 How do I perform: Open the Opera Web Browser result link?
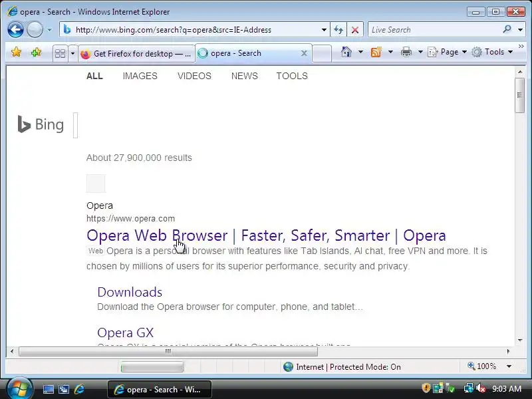pyautogui.click(x=266, y=235)
